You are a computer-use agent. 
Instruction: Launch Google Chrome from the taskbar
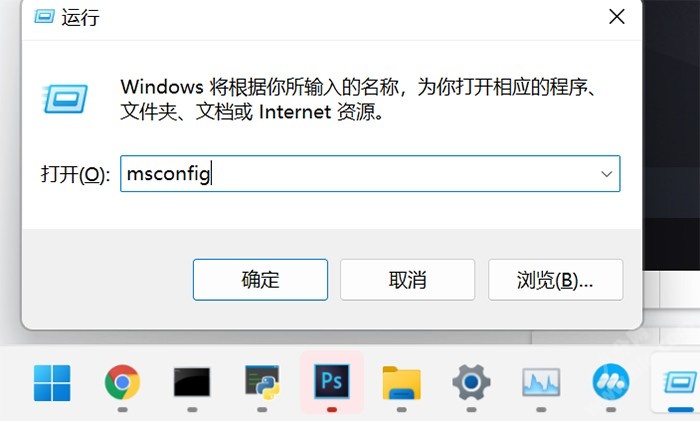pos(122,383)
